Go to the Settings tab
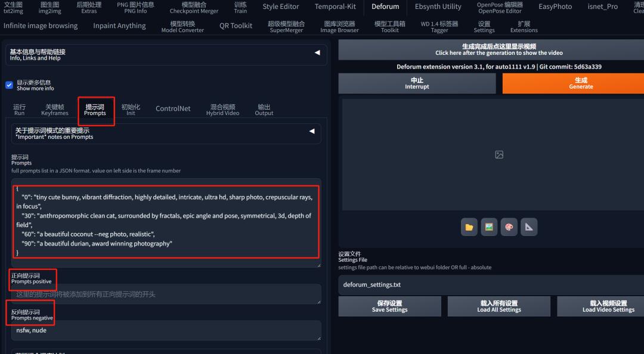The image size is (644, 354). point(484,27)
